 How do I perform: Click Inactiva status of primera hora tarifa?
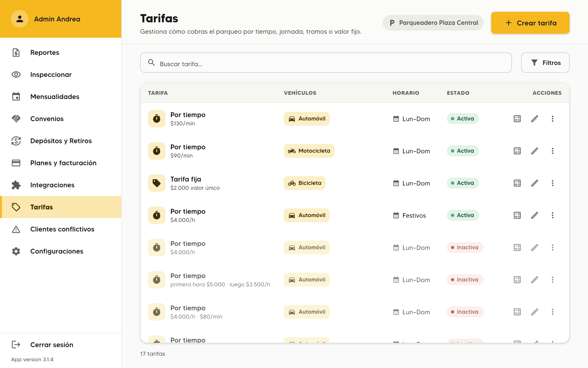click(x=465, y=280)
